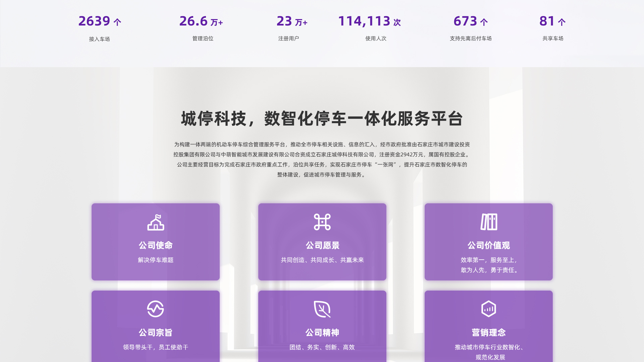Click the 效率第一，服务至上 text line
This screenshot has height=362, width=644.
click(489, 260)
